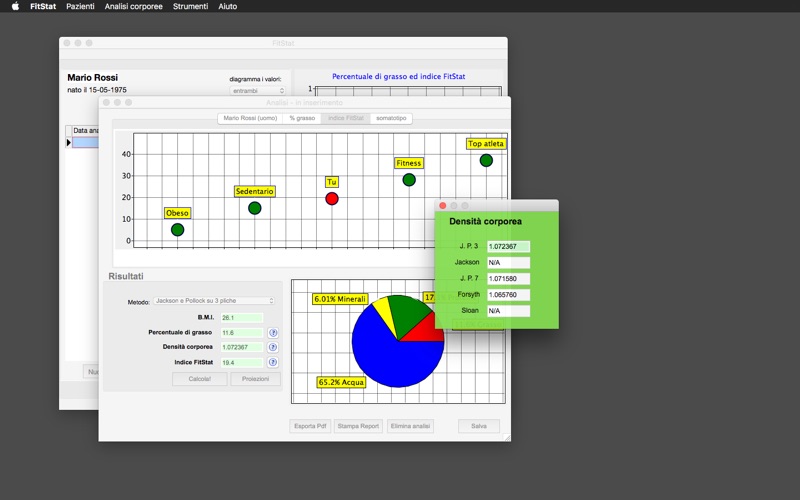Click the J. P. 3 density value field
Viewport: 800px width, 500px height.
[508, 246]
